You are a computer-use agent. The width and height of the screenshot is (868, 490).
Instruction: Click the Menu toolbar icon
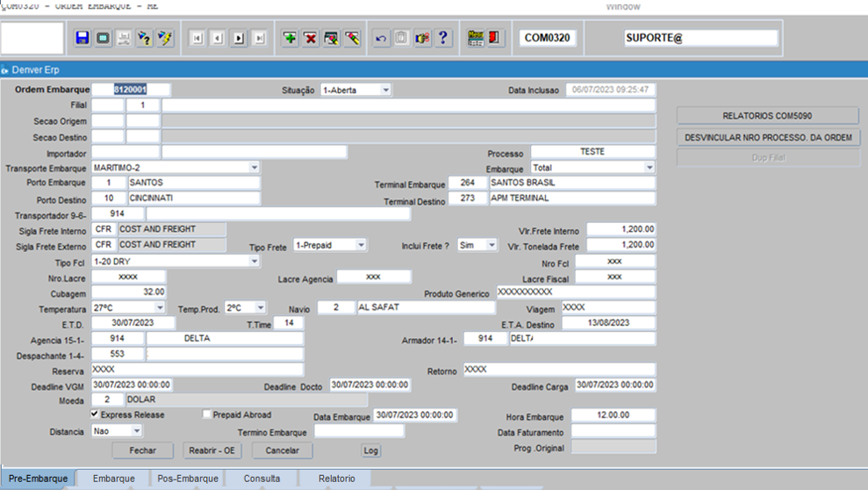coord(476,39)
